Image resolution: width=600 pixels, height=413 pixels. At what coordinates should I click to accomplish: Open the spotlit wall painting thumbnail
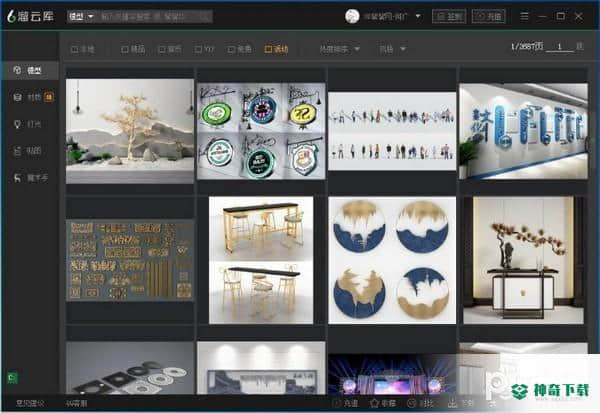[x=261, y=368]
